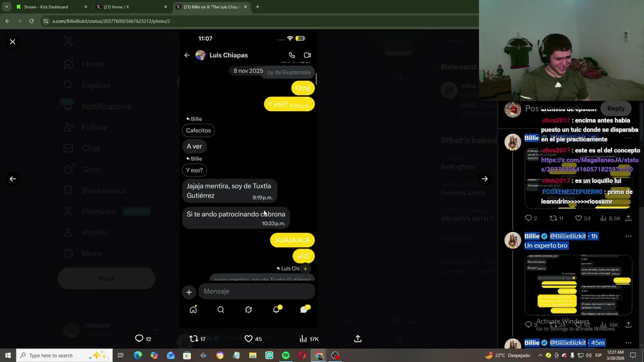
Task: Go to the next photo arrow
Action: [485, 178]
